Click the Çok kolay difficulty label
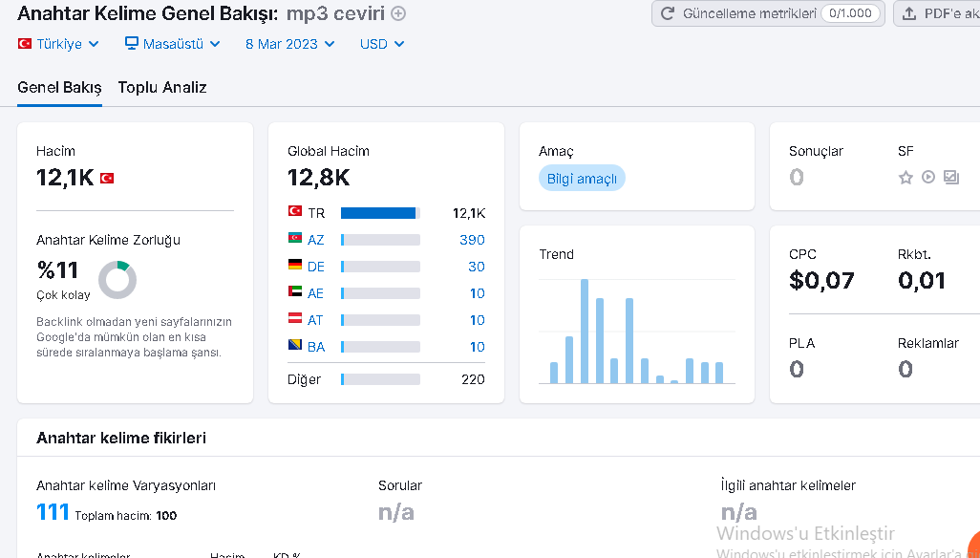This screenshot has height=558, width=980. pyautogui.click(x=63, y=295)
